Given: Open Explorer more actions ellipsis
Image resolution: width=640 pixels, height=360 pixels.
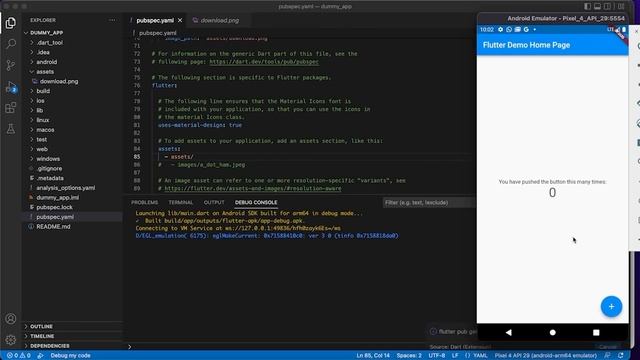Looking at the screenshot, I should (x=112, y=20).
